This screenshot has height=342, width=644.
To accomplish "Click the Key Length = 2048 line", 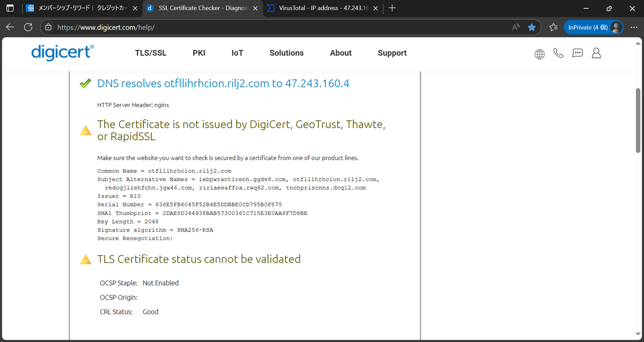I will pos(127,221).
